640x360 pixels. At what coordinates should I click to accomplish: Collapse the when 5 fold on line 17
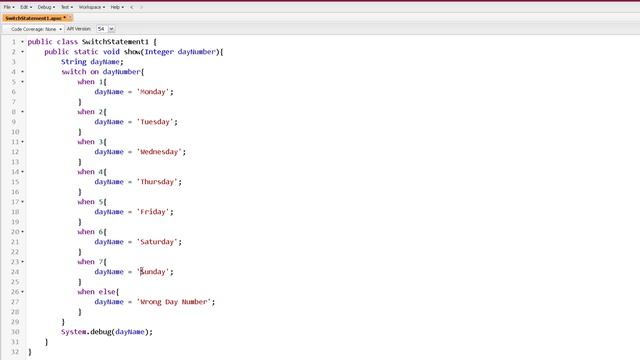(x=22, y=202)
